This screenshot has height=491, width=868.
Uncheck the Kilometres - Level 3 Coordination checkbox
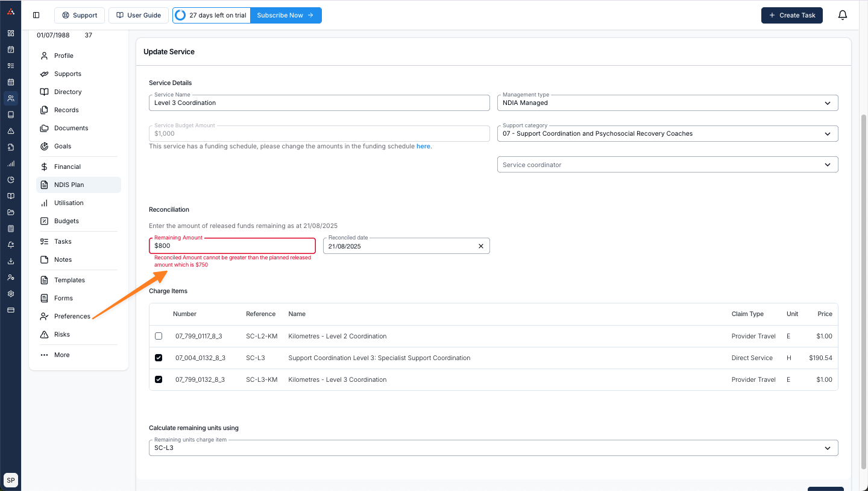tap(159, 379)
